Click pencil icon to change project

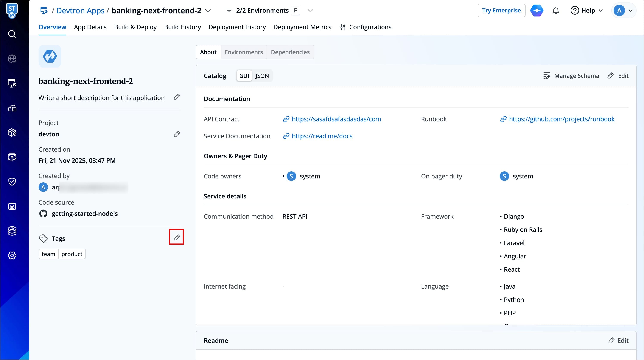[177, 134]
